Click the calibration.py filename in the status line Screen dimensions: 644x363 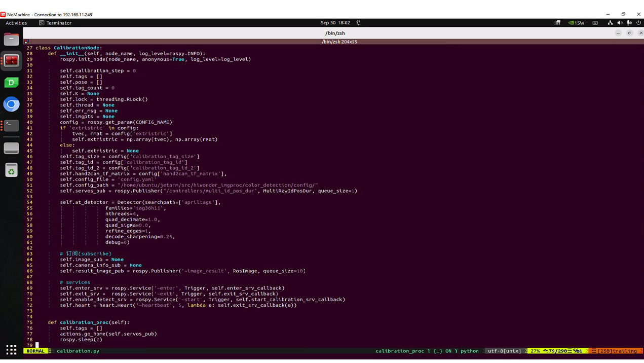[x=78, y=351]
